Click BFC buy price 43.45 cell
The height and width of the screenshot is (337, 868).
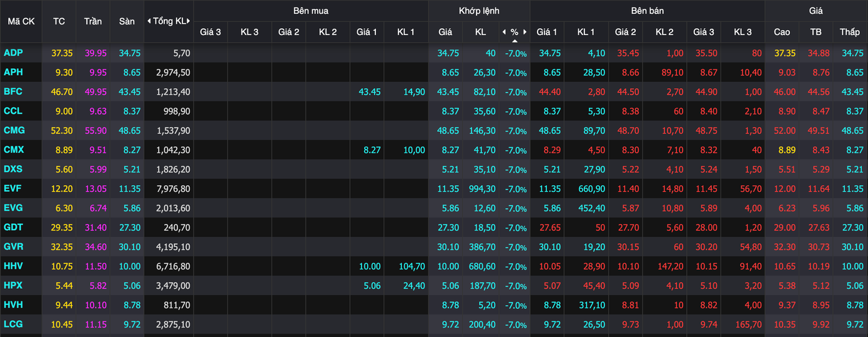tap(370, 92)
